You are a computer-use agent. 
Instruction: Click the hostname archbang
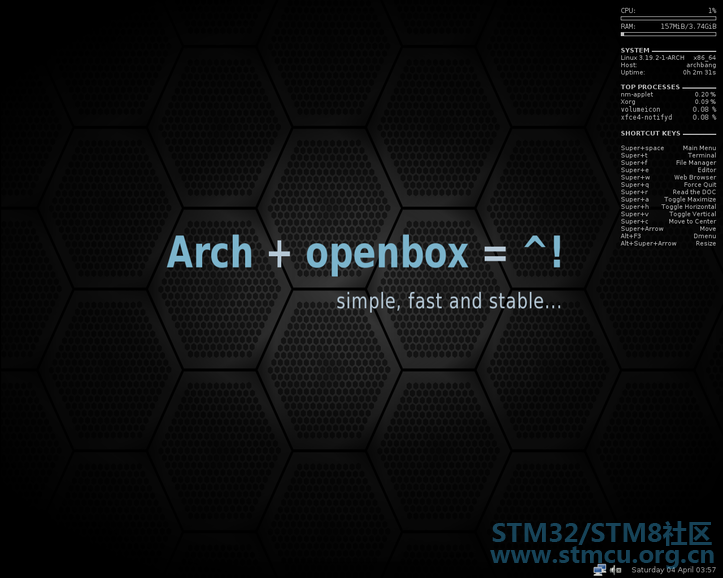coord(701,65)
